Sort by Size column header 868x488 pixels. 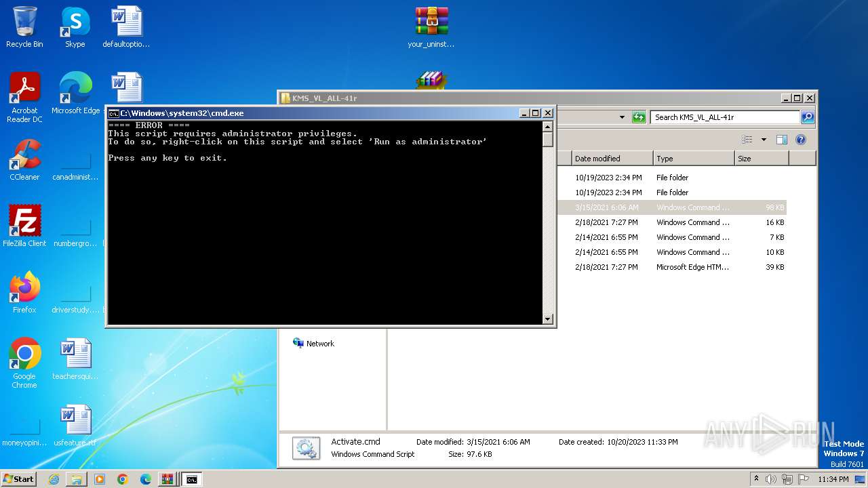[762, 159]
